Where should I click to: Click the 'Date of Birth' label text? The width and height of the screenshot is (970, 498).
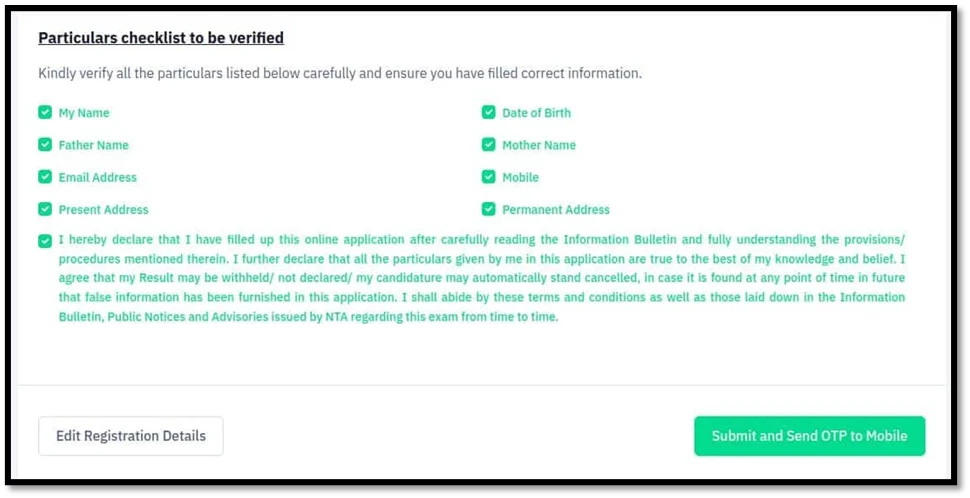(536, 113)
